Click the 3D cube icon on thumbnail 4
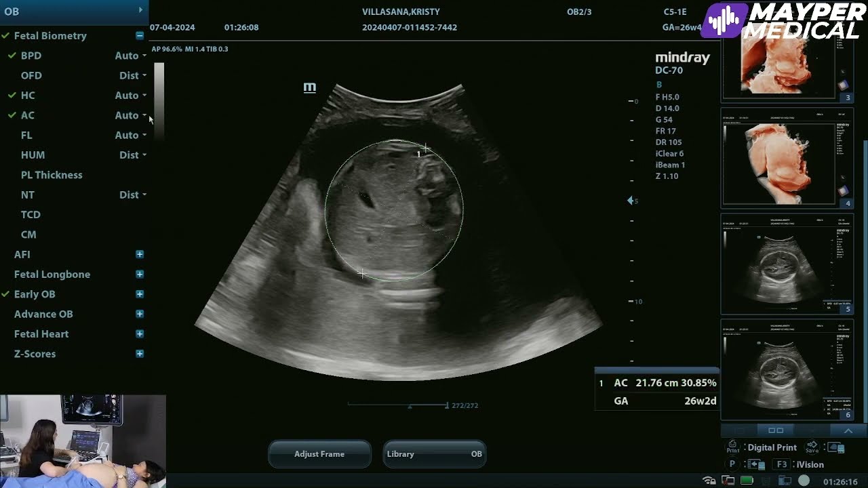This screenshot has width=868, height=488. (x=843, y=191)
